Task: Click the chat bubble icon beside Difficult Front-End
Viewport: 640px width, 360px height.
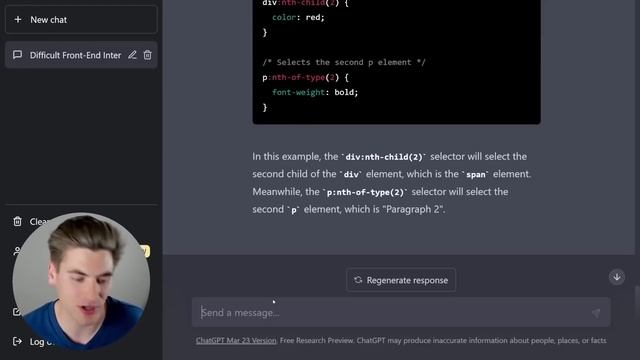Action: [17, 55]
